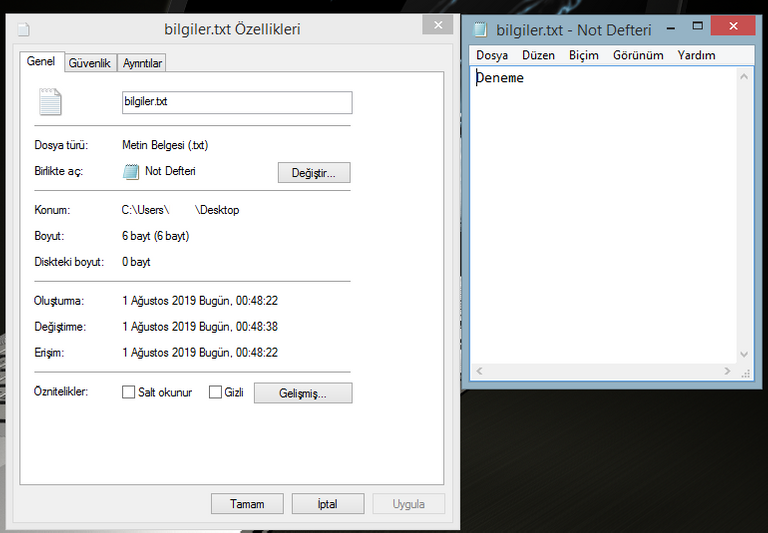Click the large text file icon beside the filename
This screenshot has height=533, width=768.
[x=49, y=102]
